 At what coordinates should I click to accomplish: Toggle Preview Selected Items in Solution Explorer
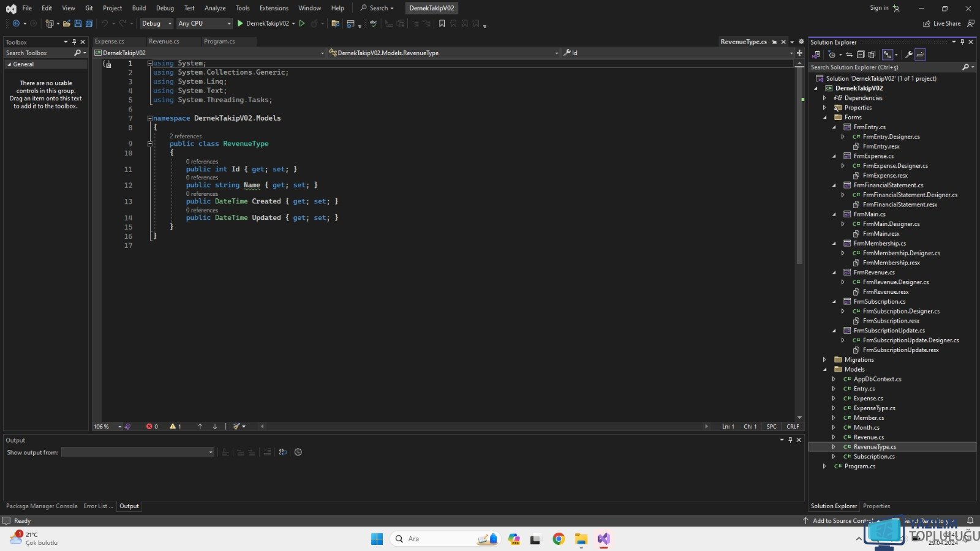click(920, 54)
